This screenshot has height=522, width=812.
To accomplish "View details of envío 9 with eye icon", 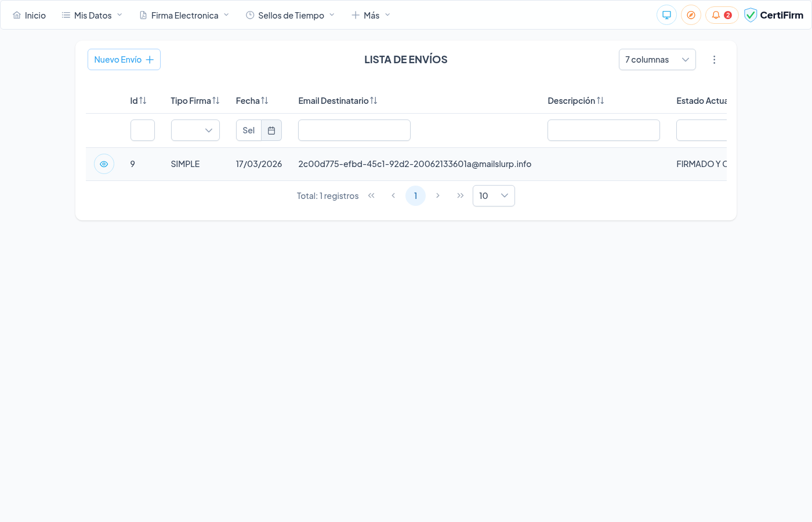I will (104, 164).
